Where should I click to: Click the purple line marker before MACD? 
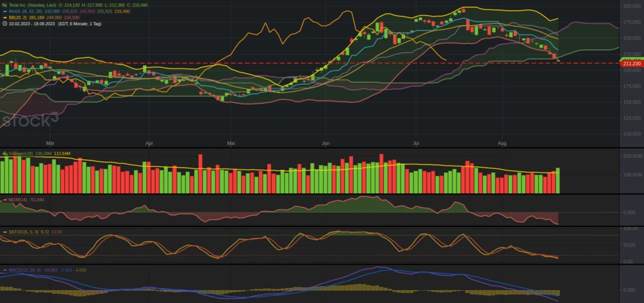5,270
